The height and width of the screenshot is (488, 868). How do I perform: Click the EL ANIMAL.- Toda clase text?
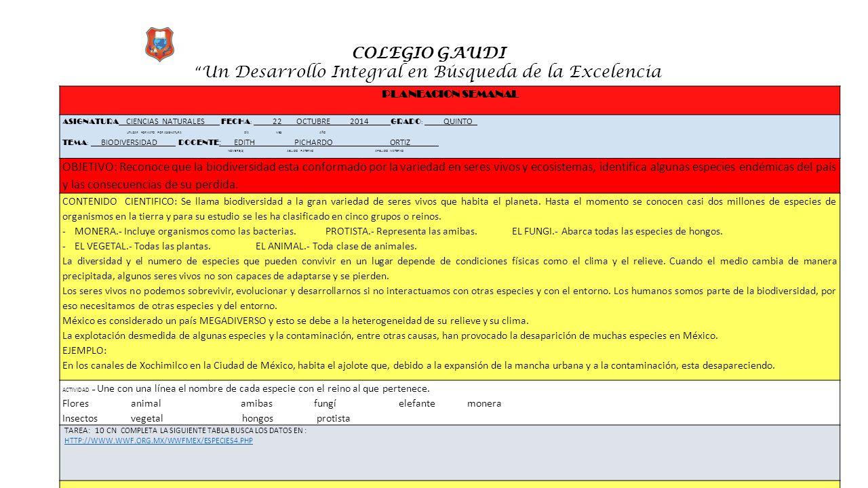[x=336, y=246]
